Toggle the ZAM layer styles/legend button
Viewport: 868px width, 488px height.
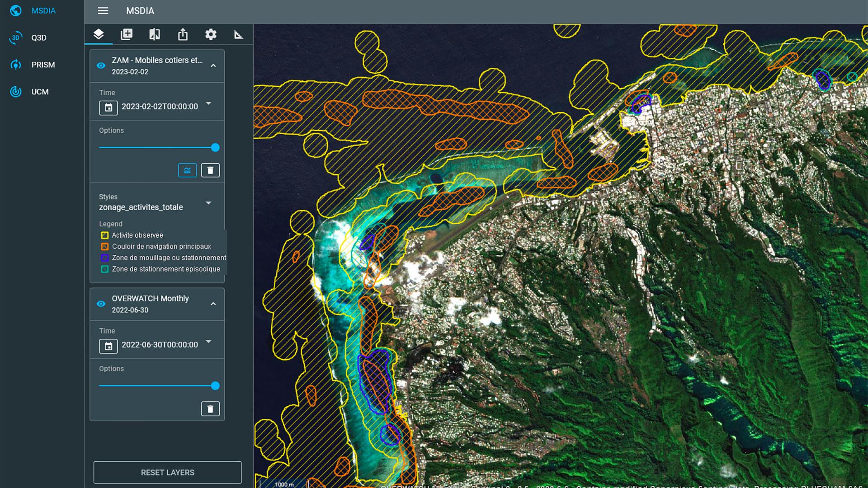[x=187, y=170]
